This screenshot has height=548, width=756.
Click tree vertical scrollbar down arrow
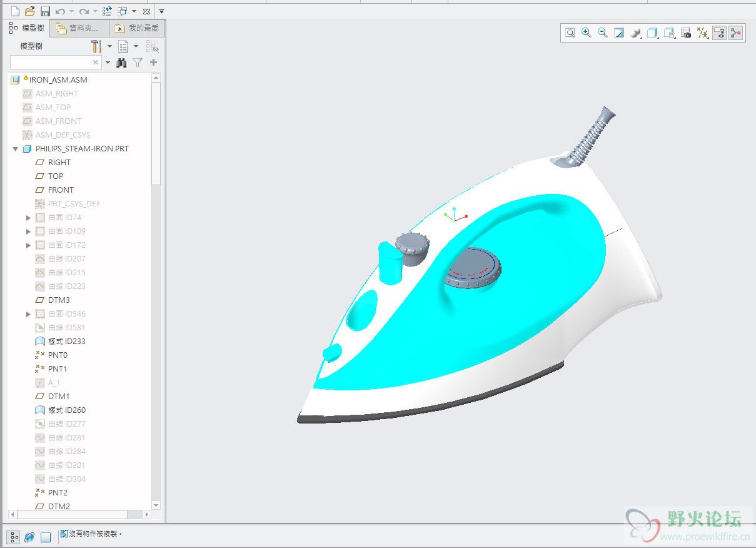156,505
